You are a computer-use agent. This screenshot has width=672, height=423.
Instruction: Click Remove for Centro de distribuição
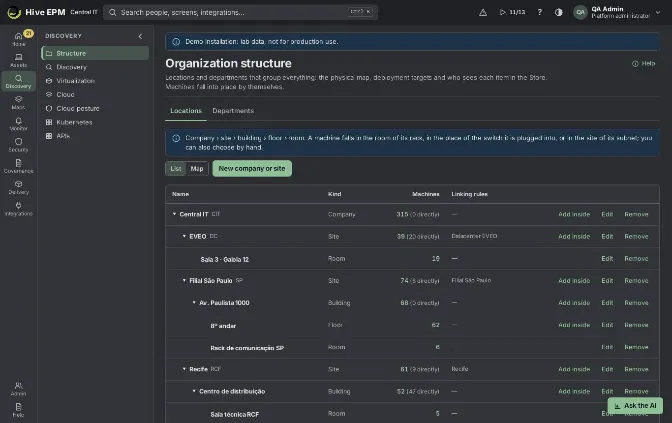636,392
